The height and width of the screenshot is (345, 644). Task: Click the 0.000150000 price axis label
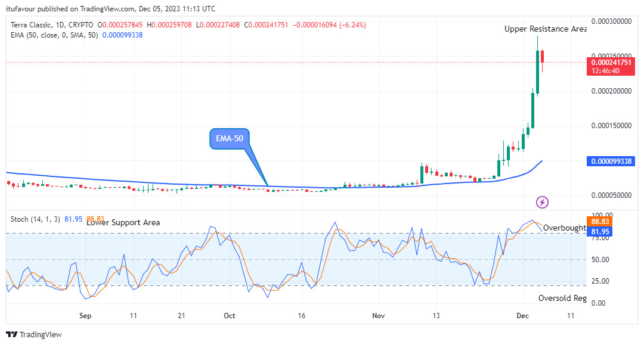tap(611, 126)
